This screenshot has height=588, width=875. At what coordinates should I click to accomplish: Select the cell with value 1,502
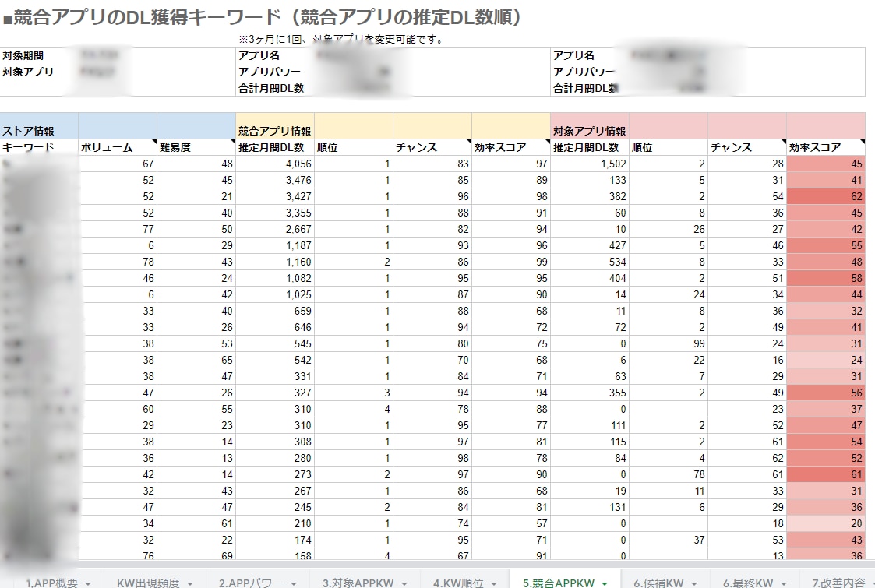[x=590, y=164]
